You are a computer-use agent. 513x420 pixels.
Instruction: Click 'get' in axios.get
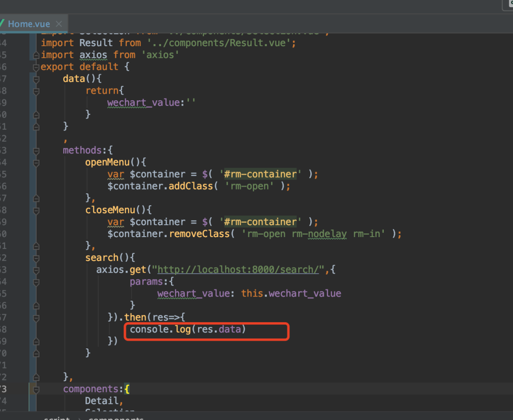[x=138, y=269]
